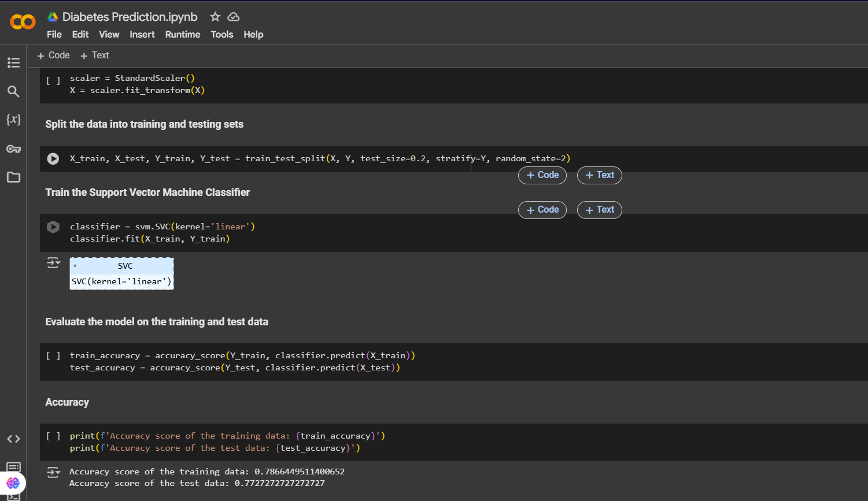The image size is (868, 501).
Task: Click the SVC label in estimator header
Action: [x=125, y=266]
